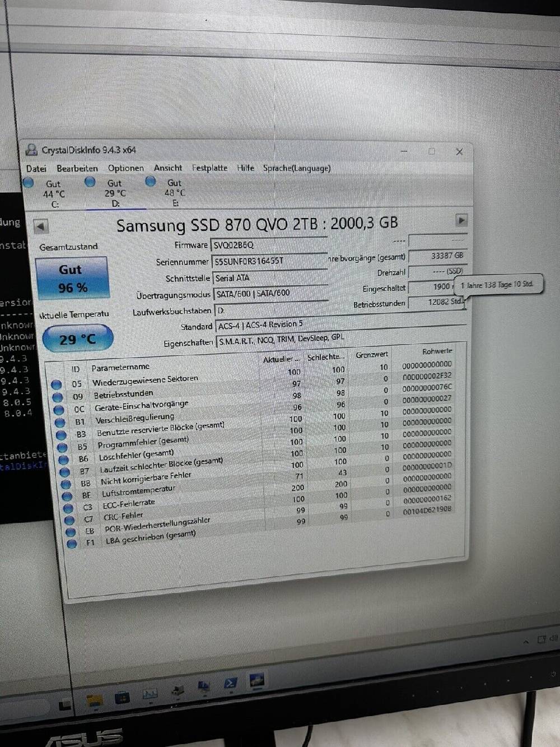Image resolution: width=560 pixels, height=747 pixels.
Task: Click status orb of row 09 Betriebsstunden
Action: point(57,398)
